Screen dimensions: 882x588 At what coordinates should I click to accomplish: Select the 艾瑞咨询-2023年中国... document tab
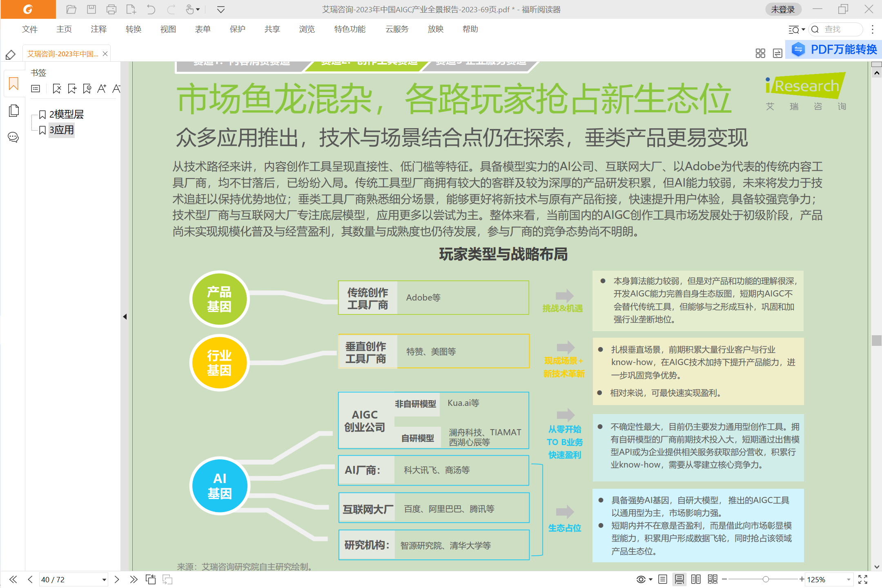coord(63,53)
